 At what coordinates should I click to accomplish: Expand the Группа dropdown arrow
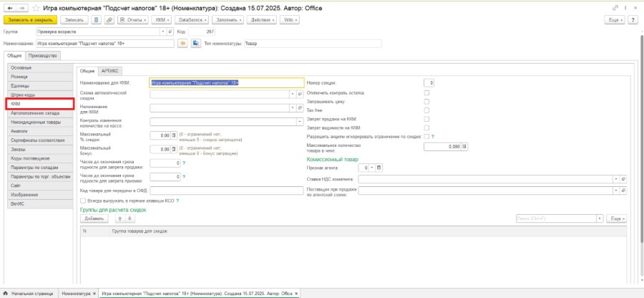[164, 32]
